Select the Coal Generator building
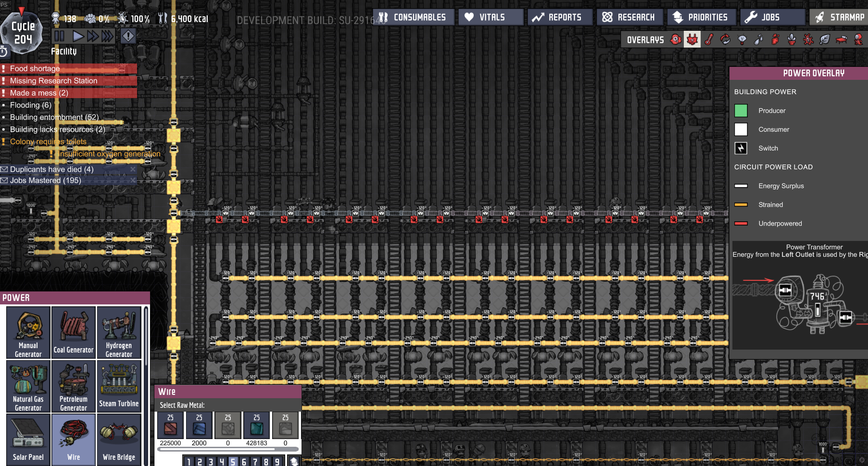This screenshot has width=868, height=466. pyautogui.click(x=74, y=332)
